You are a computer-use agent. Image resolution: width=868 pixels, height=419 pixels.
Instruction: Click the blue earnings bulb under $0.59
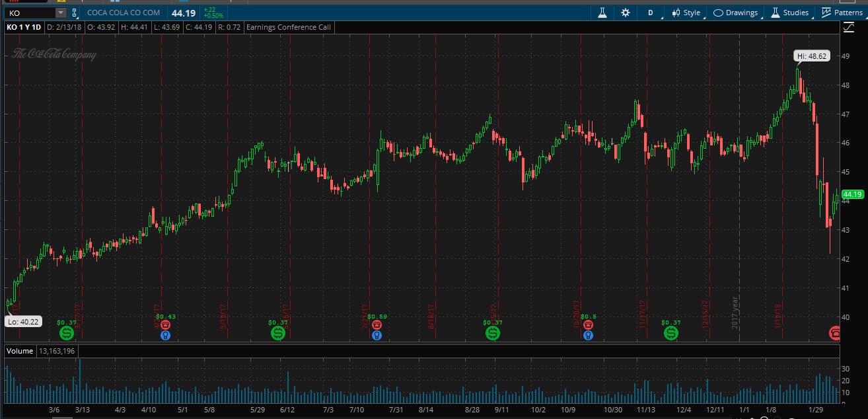point(377,335)
